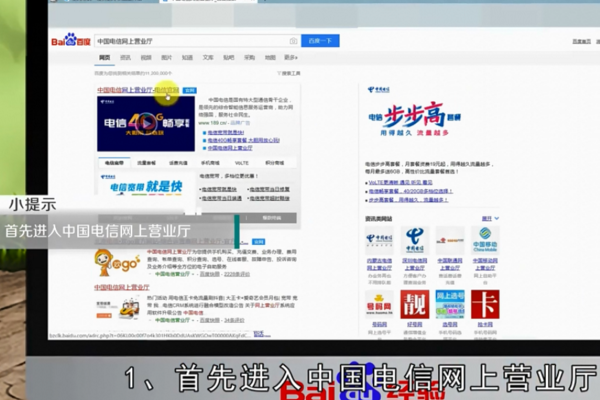Click the Ogo mascot image
Image resolution: width=600 pixels, height=400 pixels.
click(116, 263)
